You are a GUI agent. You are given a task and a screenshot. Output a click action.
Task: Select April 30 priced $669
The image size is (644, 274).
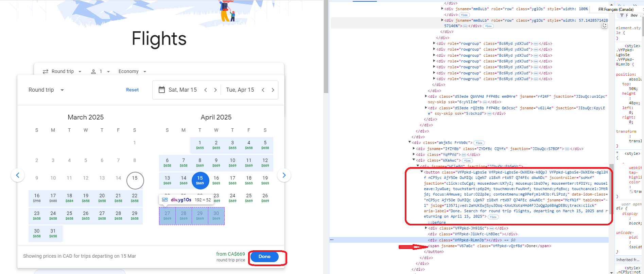coord(216,216)
